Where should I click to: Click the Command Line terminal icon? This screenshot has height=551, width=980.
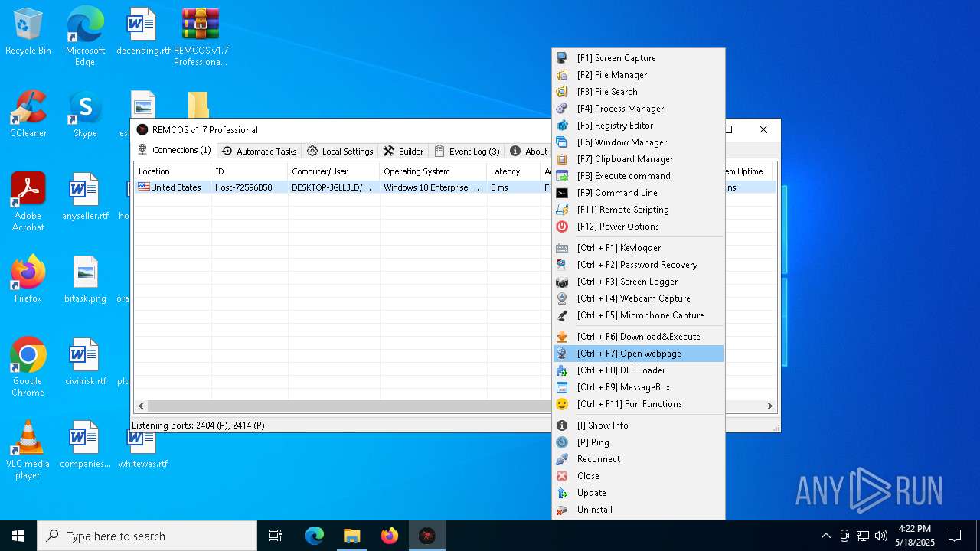click(x=562, y=193)
